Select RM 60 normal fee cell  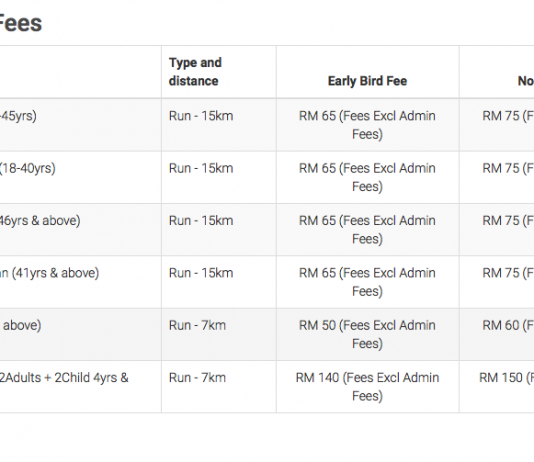pos(508,325)
